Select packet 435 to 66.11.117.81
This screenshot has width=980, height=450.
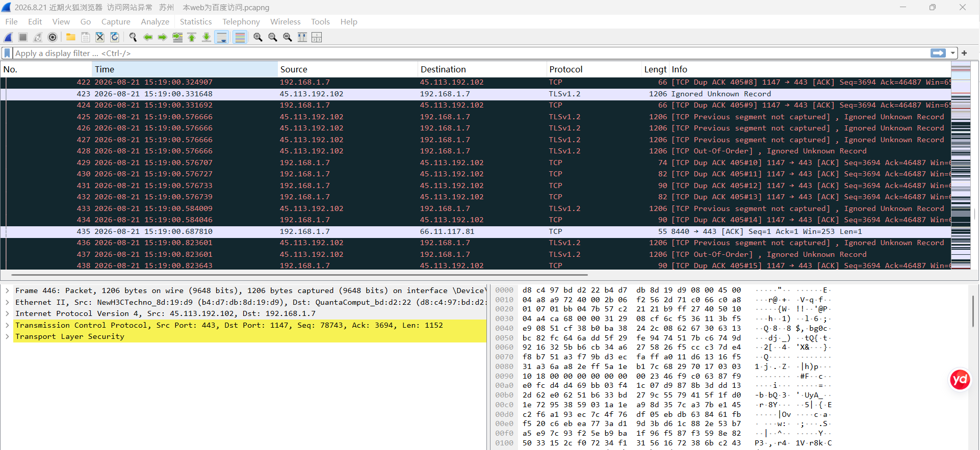(x=476, y=231)
